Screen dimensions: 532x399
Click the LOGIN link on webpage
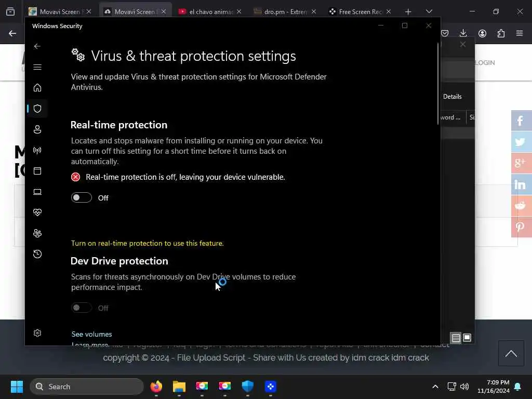tap(485, 63)
